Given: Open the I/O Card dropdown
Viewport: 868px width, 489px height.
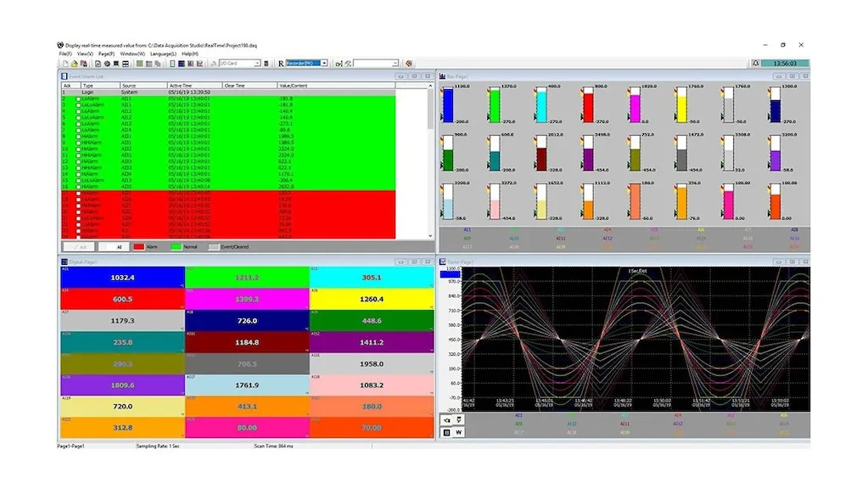Looking at the screenshot, I should coord(257,64).
